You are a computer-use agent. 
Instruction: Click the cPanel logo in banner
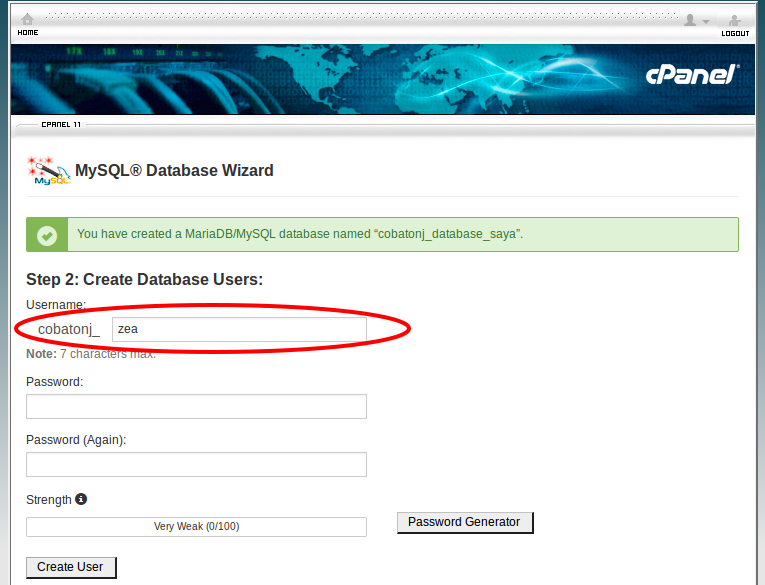[692, 75]
